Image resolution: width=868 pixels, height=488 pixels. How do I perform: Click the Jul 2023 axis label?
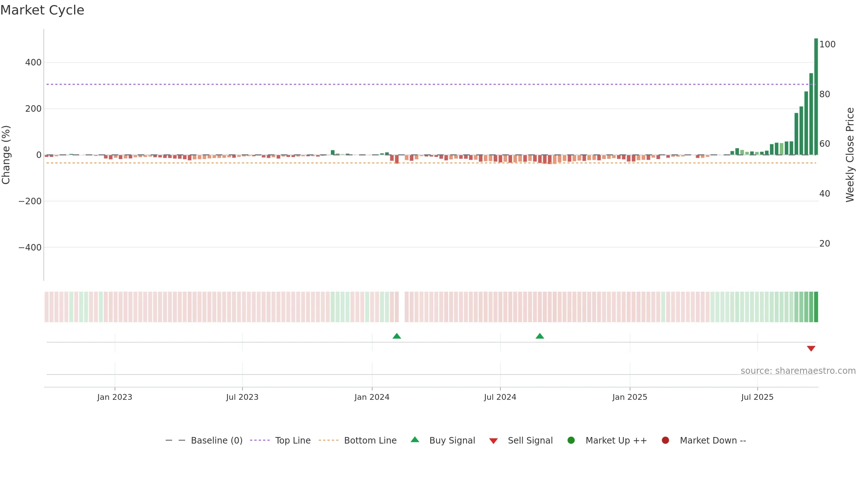[242, 397]
